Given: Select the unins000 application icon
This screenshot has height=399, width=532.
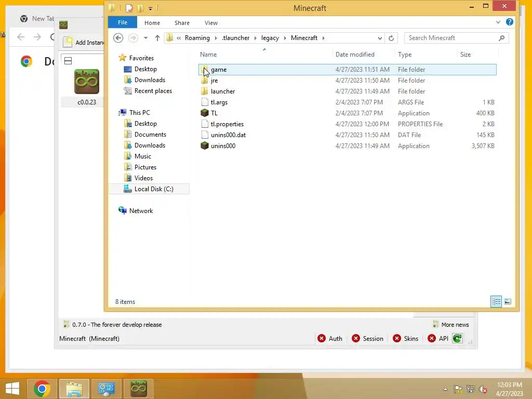Looking at the screenshot, I should click(x=205, y=145).
